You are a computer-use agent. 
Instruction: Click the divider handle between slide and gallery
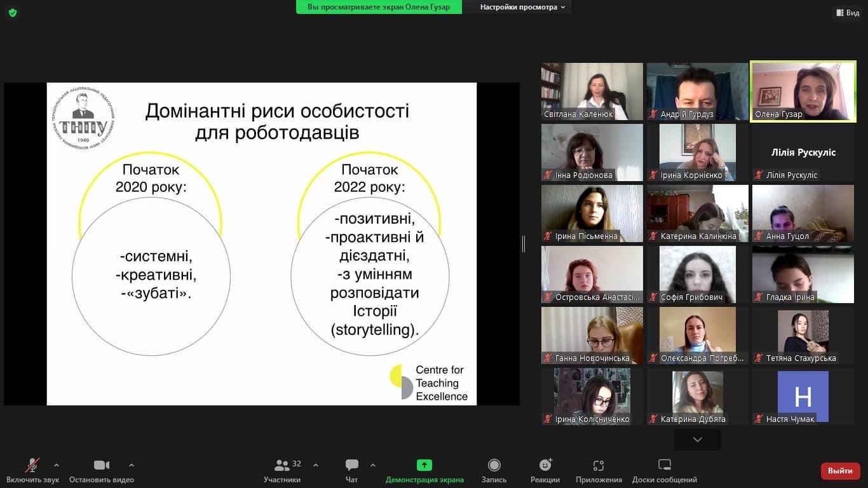coord(524,244)
